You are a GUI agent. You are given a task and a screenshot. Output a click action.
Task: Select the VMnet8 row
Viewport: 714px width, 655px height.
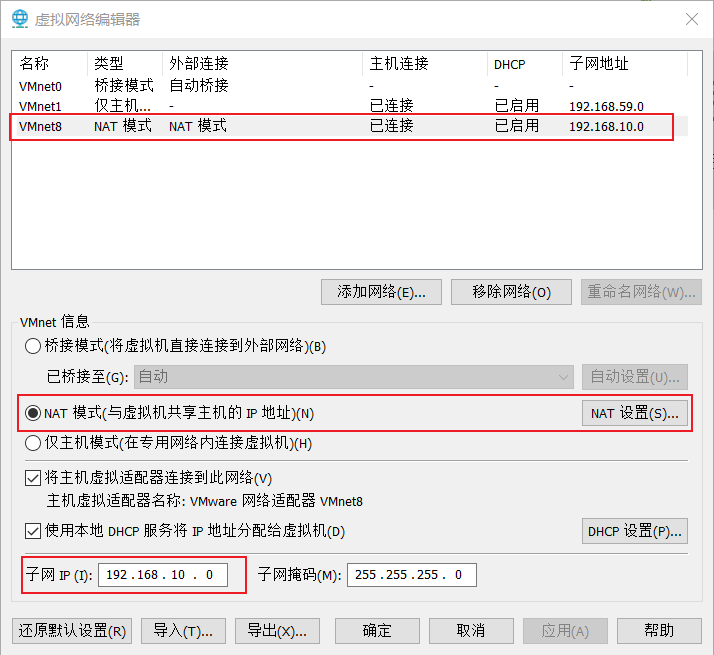click(350, 126)
